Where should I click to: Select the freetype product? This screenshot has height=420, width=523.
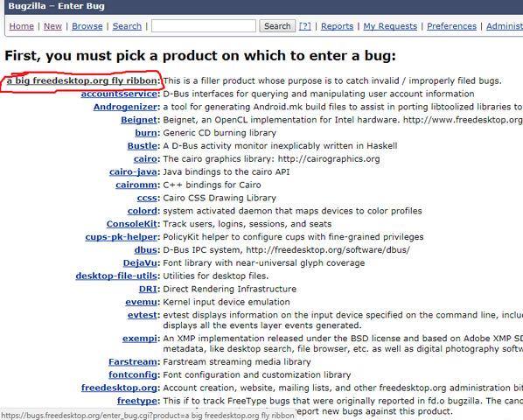pyautogui.click(x=137, y=401)
